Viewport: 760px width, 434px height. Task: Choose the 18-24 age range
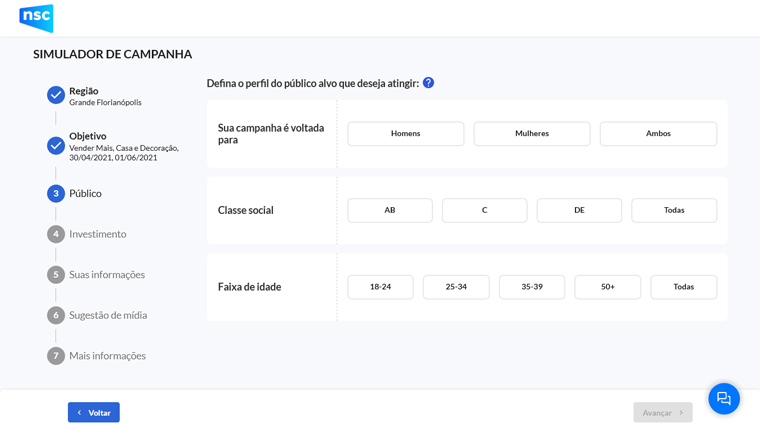[x=380, y=287]
